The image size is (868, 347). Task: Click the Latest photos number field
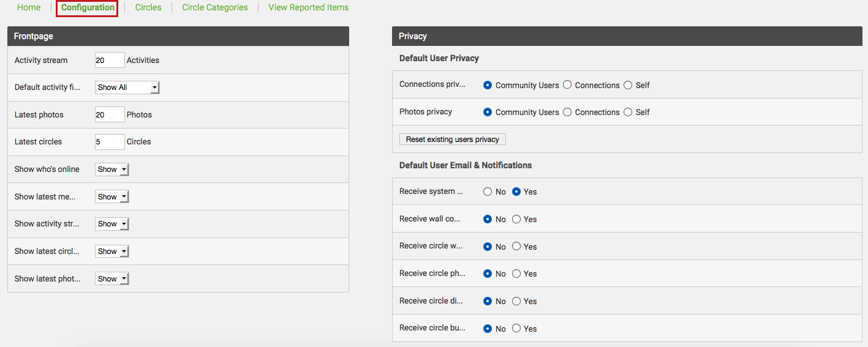tap(109, 114)
